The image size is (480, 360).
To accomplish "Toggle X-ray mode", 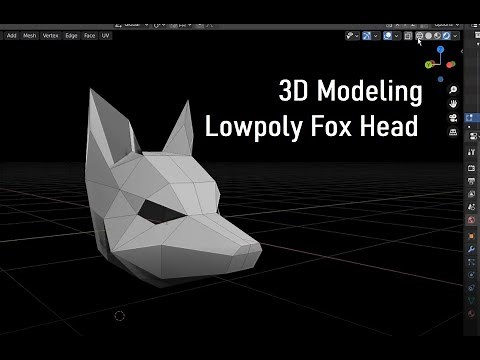I will click(408, 36).
